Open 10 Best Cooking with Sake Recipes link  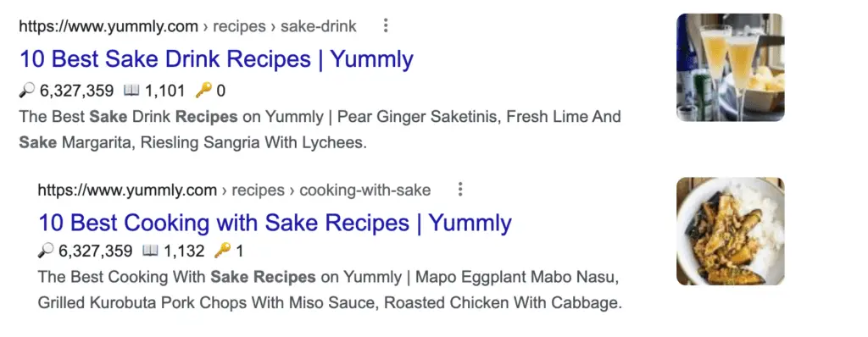[275, 223]
